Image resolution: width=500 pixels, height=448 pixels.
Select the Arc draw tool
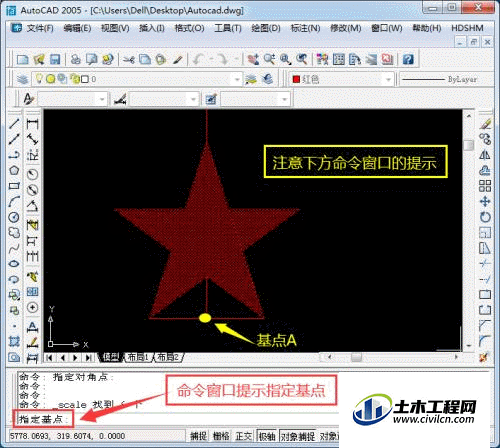(x=14, y=201)
